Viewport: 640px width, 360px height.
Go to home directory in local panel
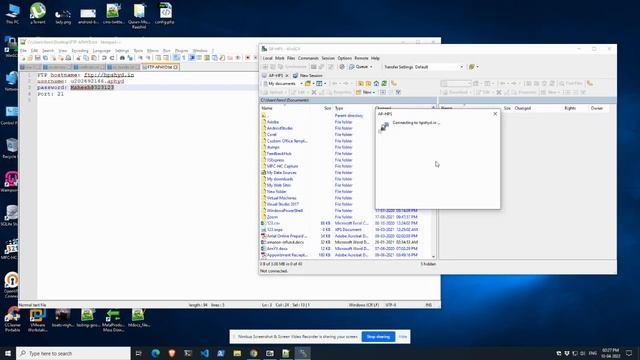tap(376, 84)
